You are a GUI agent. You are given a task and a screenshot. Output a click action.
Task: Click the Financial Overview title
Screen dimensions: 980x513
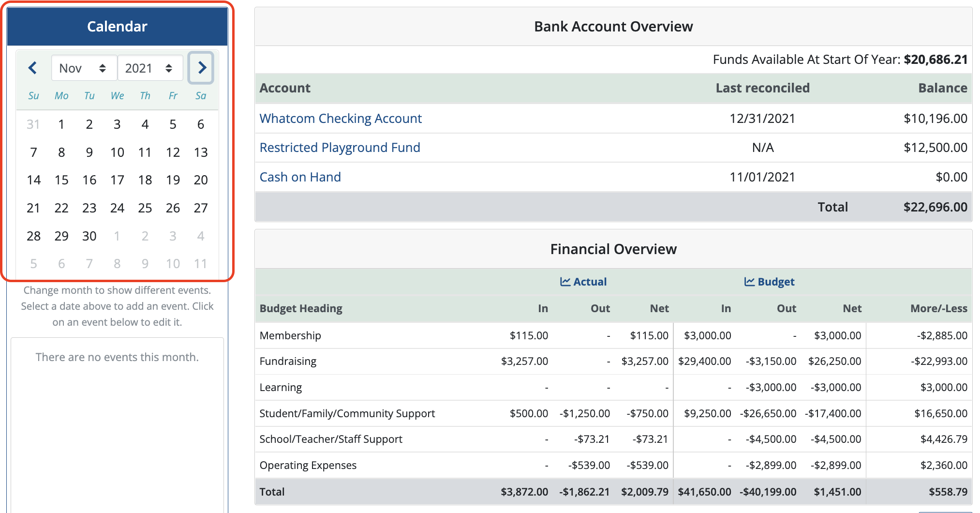click(613, 249)
